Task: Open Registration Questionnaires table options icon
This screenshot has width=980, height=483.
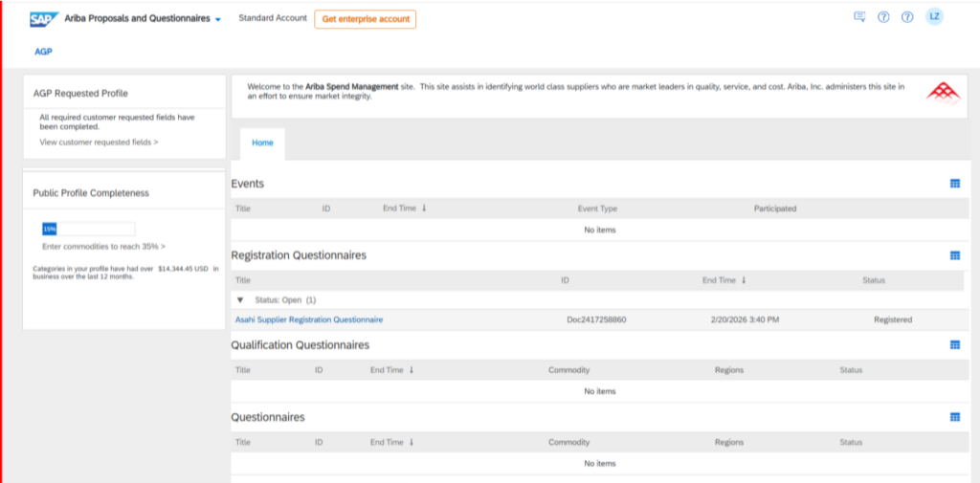Action: point(954,256)
